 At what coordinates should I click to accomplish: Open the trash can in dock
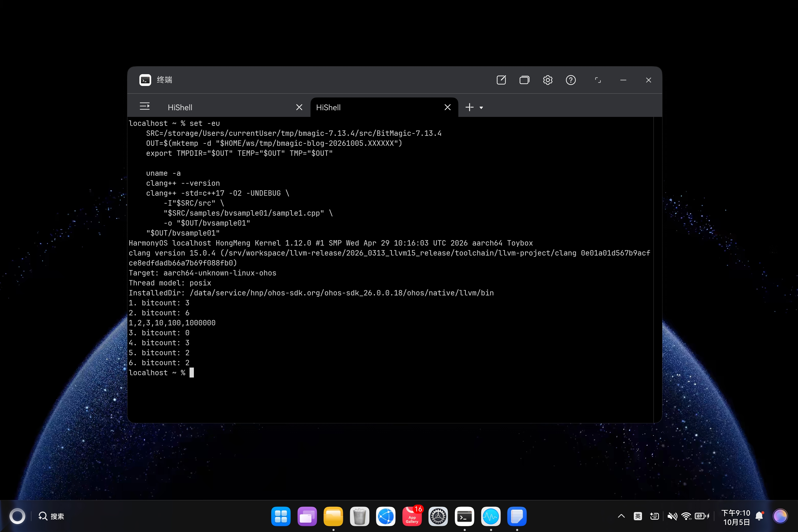click(x=359, y=516)
